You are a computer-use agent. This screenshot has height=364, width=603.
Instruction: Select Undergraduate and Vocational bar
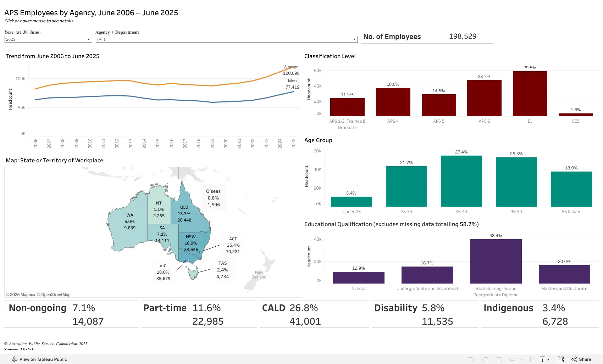pos(427,275)
